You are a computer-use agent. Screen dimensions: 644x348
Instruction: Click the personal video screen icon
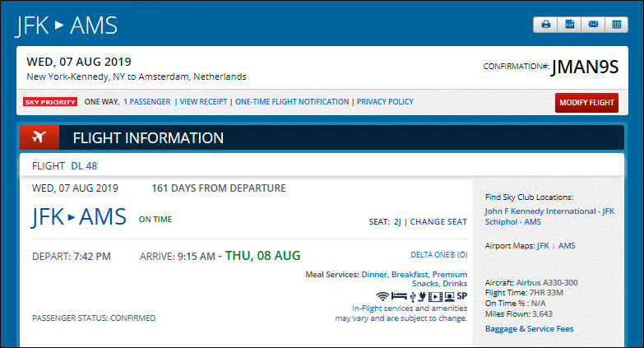pyautogui.click(x=449, y=296)
